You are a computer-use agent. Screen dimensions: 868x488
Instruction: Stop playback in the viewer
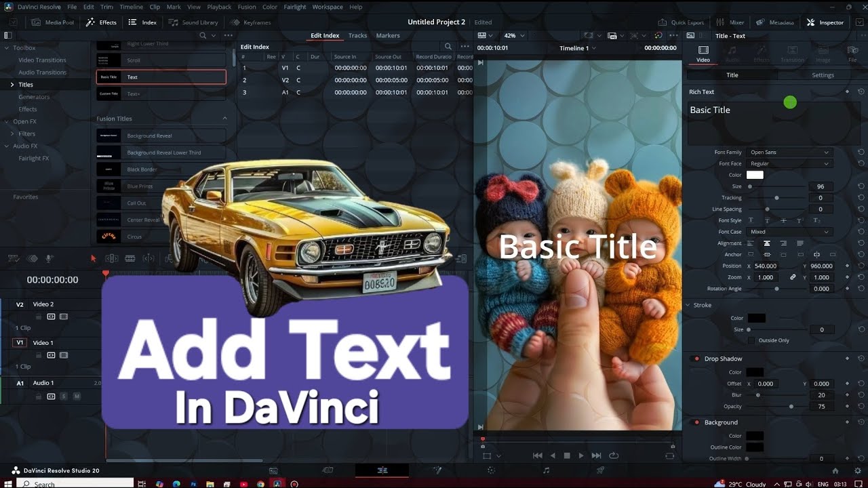567,455
